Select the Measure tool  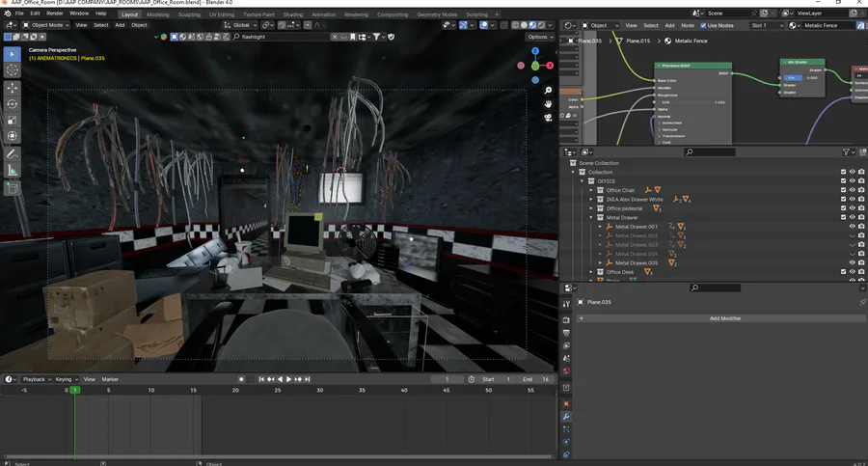click(x=13, y=171)
